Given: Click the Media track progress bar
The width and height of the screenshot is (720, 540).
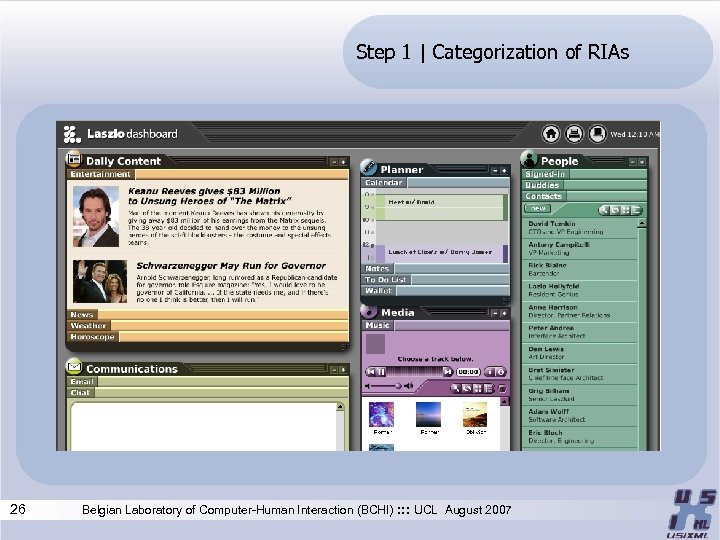Looking at the screenshot, I should pyautogui.click(x=414, y=371).
